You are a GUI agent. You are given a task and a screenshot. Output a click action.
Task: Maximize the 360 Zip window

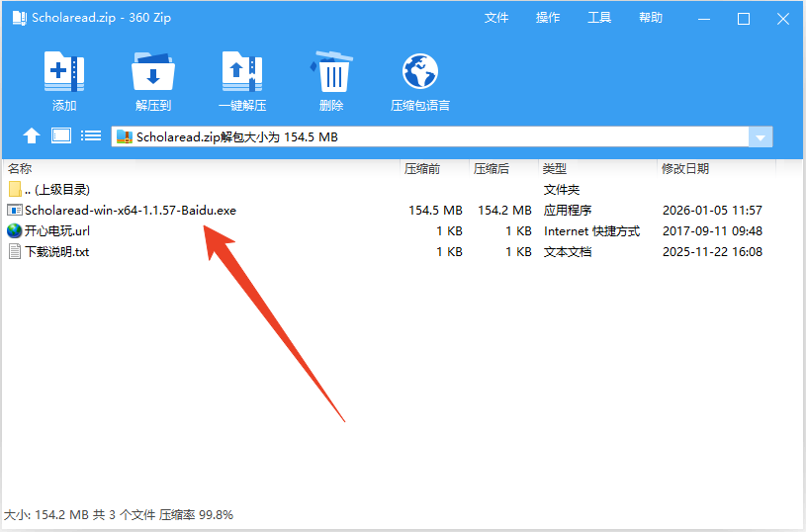(744, 19)
